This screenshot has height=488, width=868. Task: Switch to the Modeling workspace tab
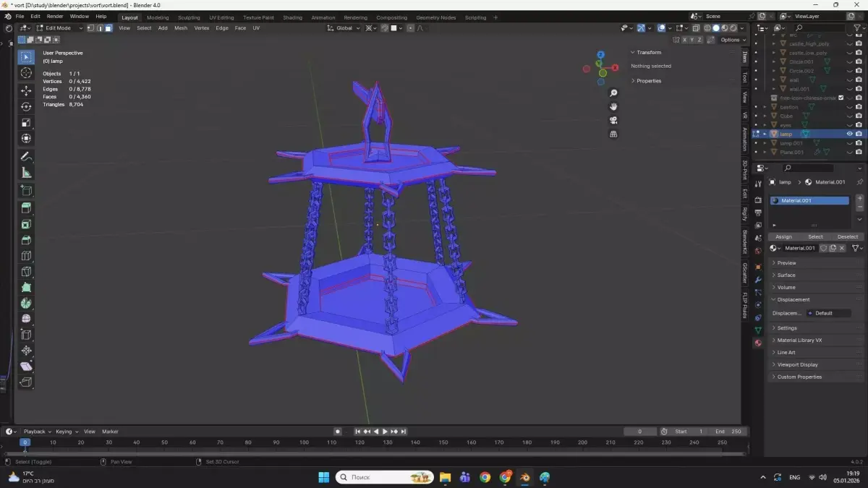click(x=158, y=17)
